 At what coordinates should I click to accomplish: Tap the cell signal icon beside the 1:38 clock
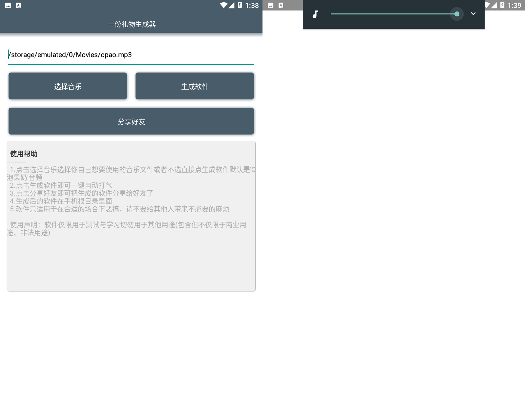click(232, 5)
